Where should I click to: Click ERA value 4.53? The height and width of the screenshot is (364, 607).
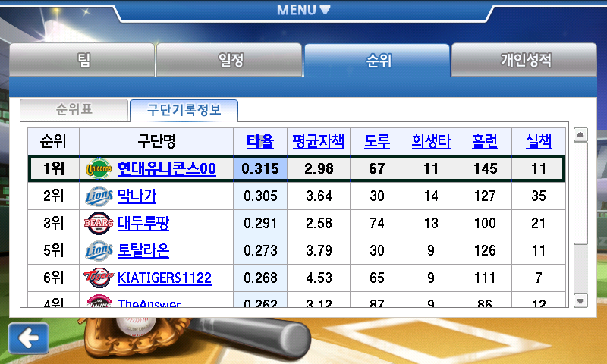(x=319, y=278)
